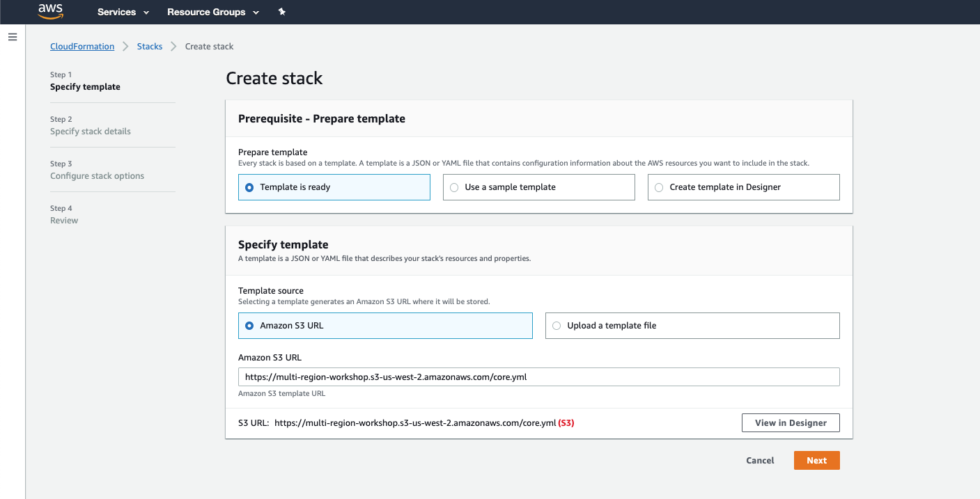Select the 'Template is ready' radio option
The width and height of the screenshot is (980, 499).
click(334, 187)
